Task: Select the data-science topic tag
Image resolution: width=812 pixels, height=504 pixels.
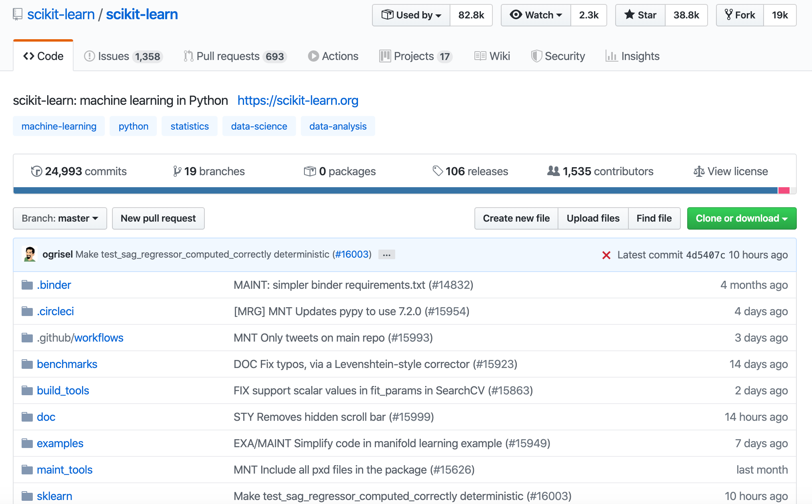Action: coord(259,126)
